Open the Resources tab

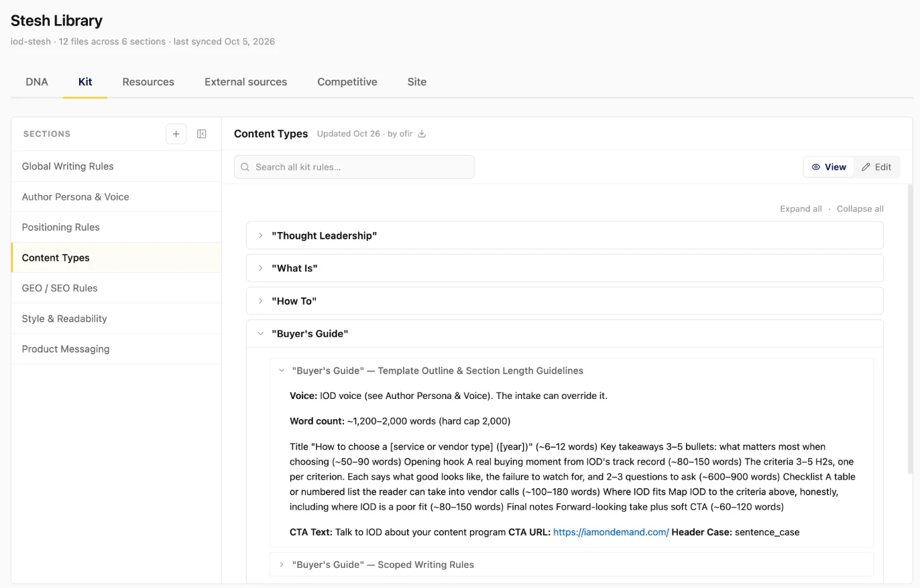click(x=148, y=82)
